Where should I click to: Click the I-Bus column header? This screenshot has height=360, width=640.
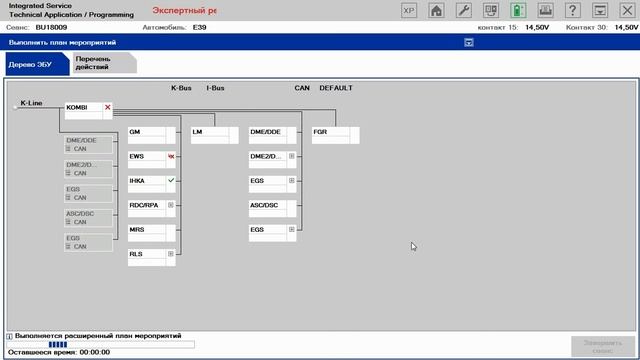pos(215,88)
